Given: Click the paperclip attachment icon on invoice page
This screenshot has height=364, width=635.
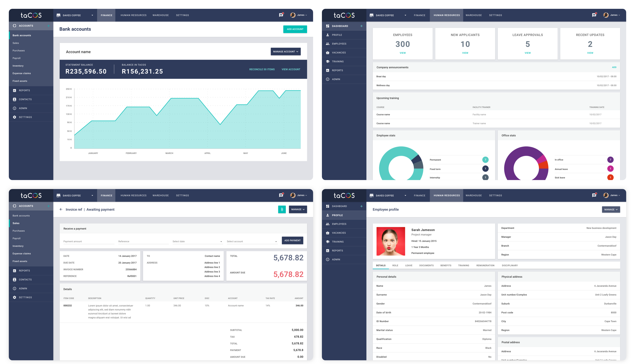Looking at the screenshot, I should [x=282, y=209].
